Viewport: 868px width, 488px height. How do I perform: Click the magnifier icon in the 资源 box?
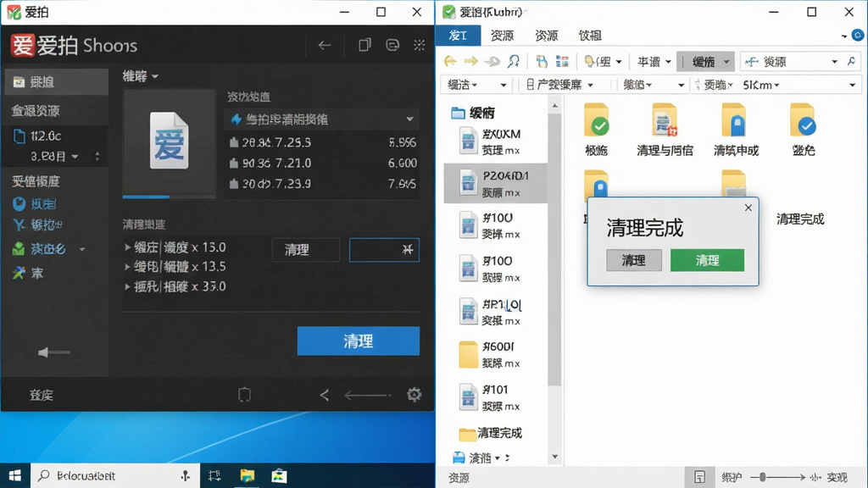[851, 61]
